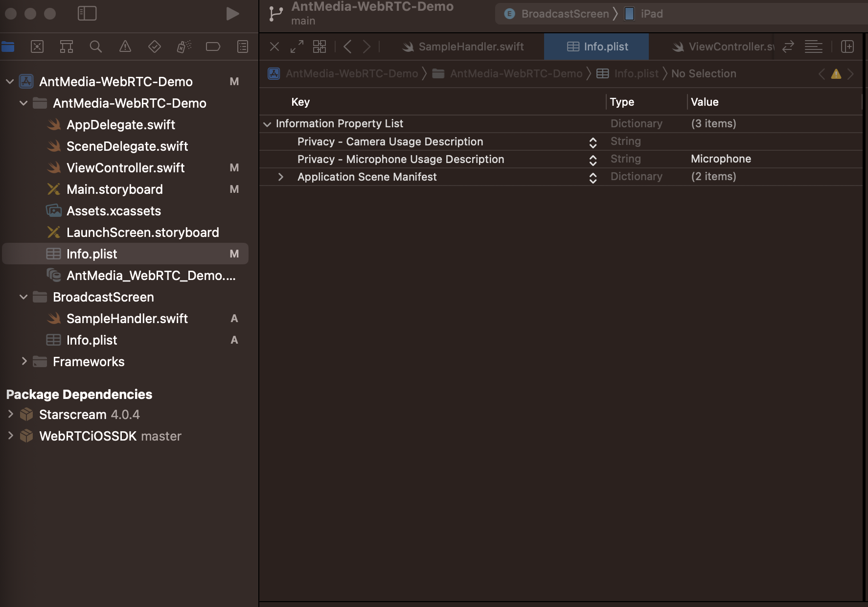Switch to the ViewController.swift tab
The width and height of the screenshot is (868, 607).
pyautogui.click(x=724, y=47)
